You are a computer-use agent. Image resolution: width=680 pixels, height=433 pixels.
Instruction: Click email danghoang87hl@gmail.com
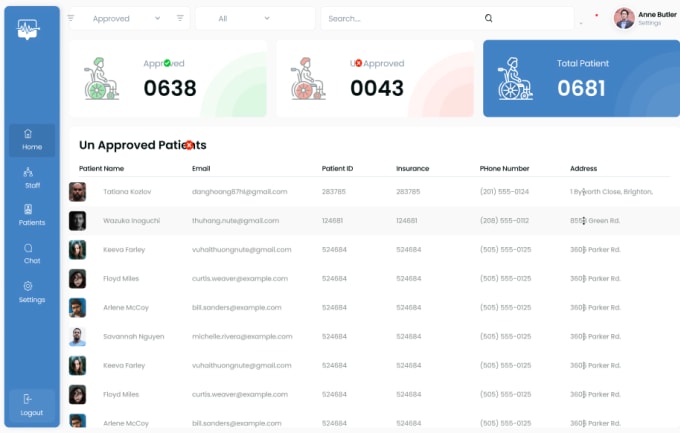tap(239, 192)
